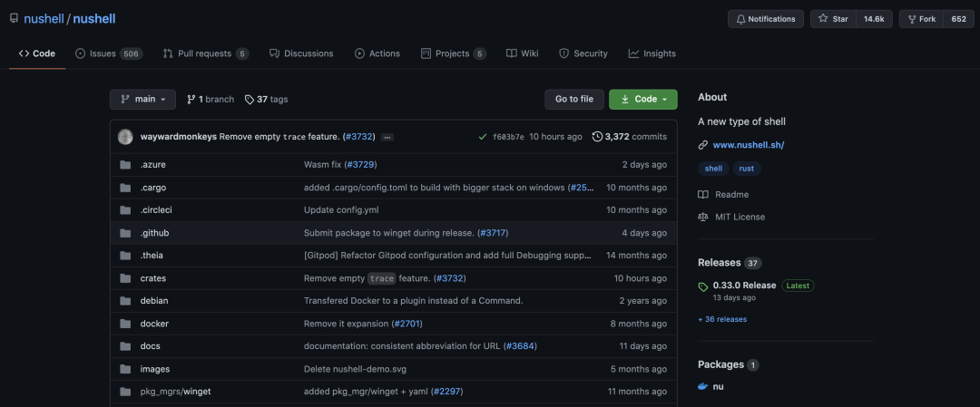Switch to the Issues tab

pos(109,53)
